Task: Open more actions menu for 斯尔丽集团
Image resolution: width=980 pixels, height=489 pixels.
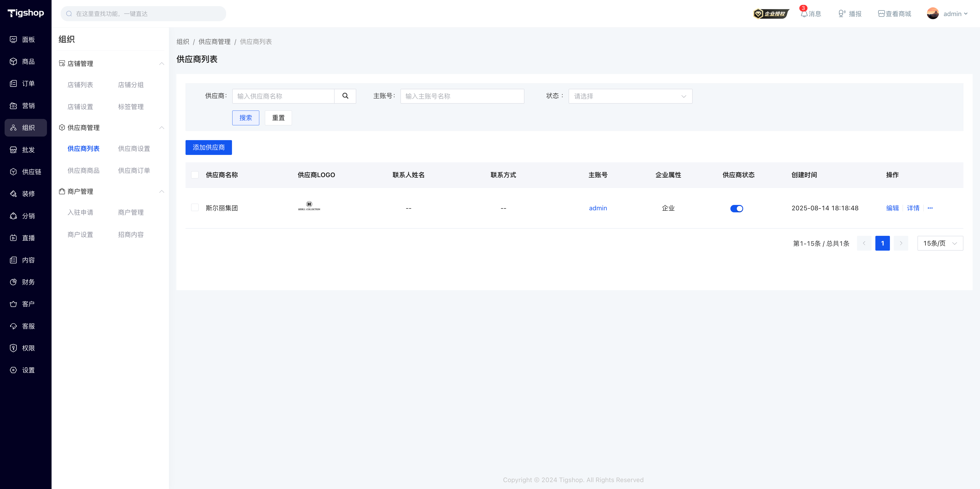Action: tap(930, 208)
